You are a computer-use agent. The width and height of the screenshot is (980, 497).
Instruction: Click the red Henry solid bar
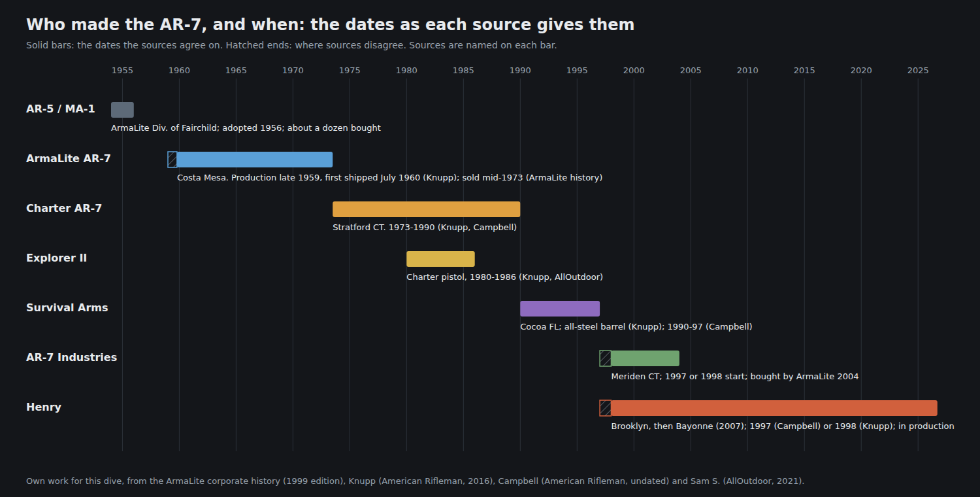click(774, 408)
